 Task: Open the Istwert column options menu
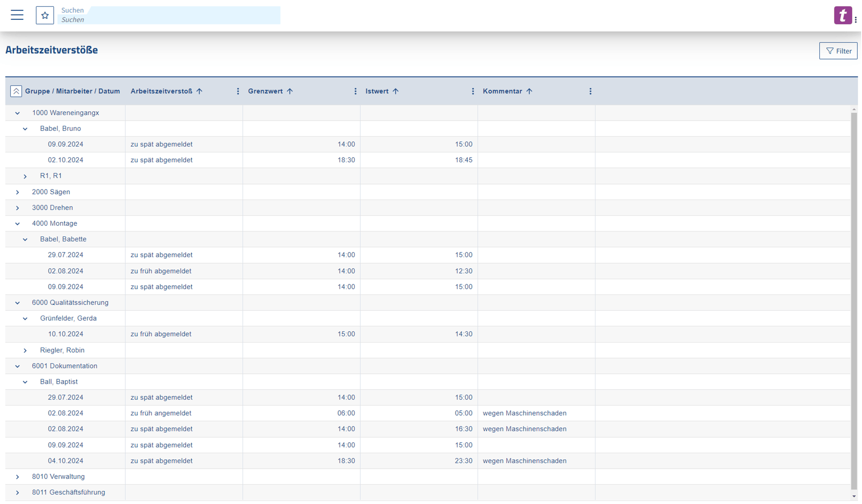[473, 91]
